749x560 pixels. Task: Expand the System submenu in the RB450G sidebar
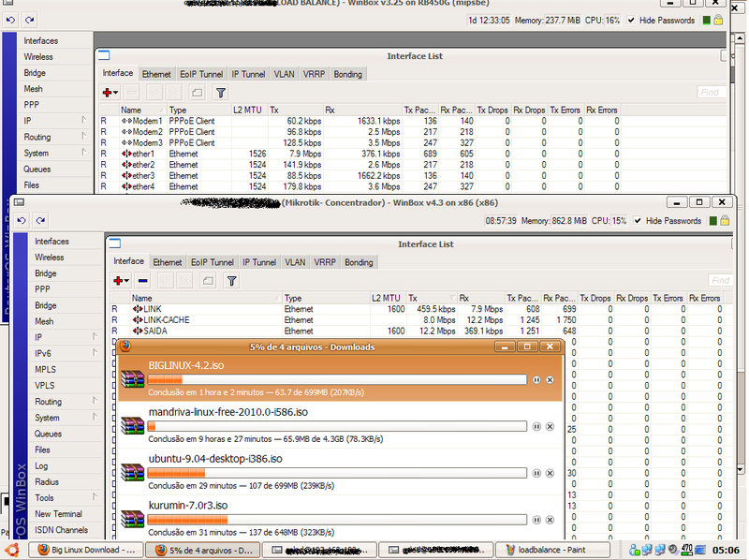pyautogui.click(x=84, y=153)
